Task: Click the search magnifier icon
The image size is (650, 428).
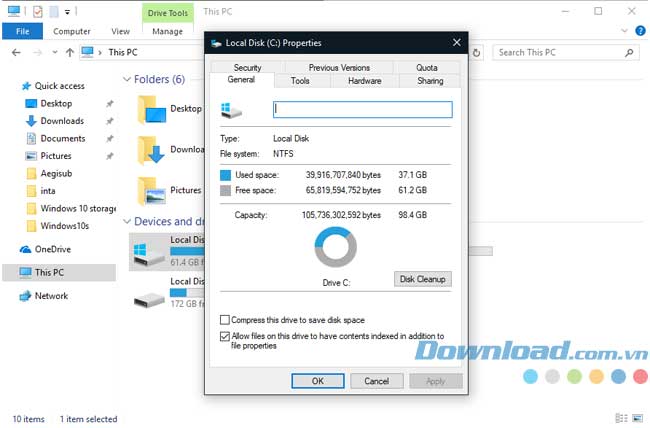Action: click(629, 53)
